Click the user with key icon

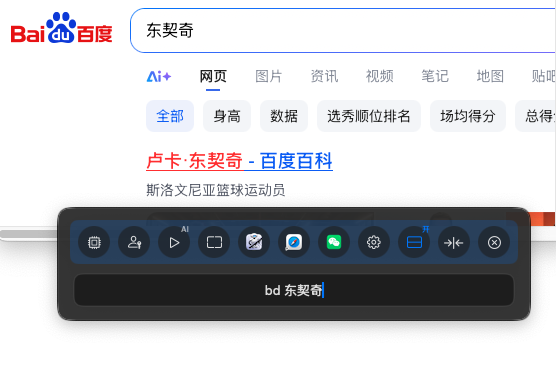(134, 242)
